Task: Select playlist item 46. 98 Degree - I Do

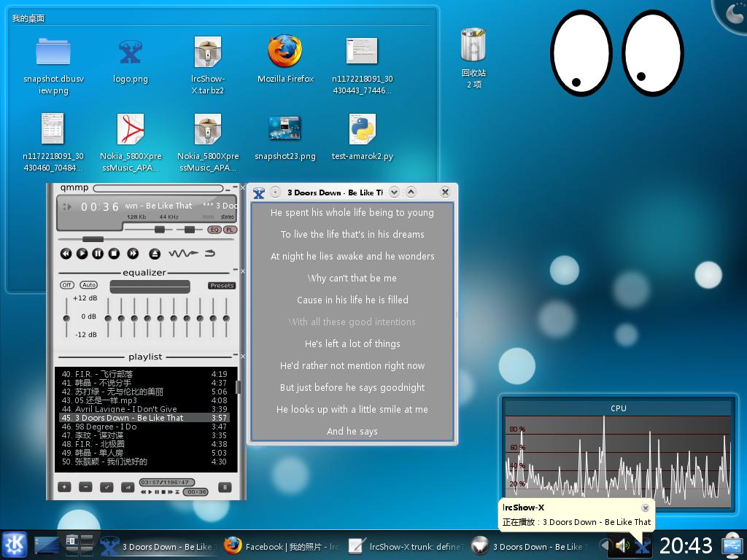Action: click(144, 427)
